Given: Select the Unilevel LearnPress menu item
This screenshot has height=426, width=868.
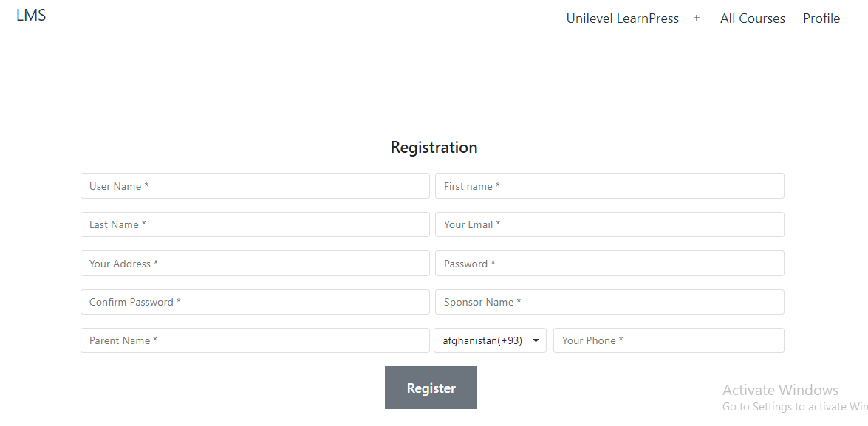Looking at the screenshot, I should tap(623, 18).
